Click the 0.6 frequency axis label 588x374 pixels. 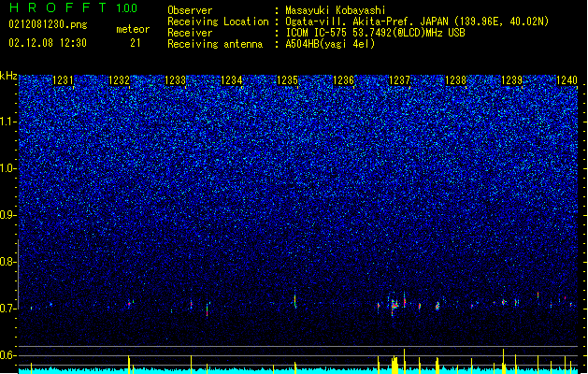(x=8, y=355)
